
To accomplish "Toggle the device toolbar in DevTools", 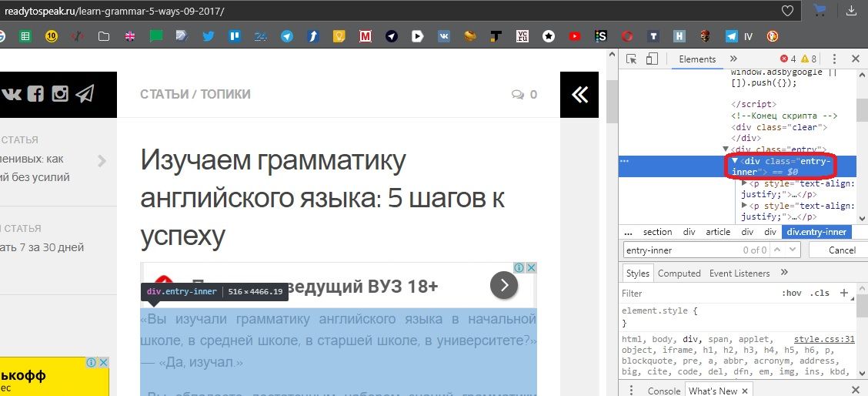I will click(x=651, y=59).
